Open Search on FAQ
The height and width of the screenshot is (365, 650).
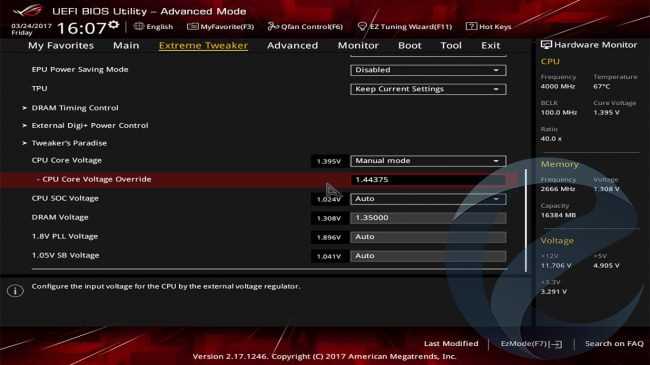pos(614,343)
